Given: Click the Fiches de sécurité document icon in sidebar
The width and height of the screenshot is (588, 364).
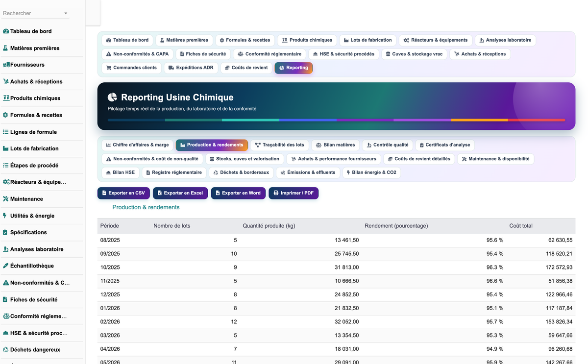Looking at the screenshot, I should 5,299.
